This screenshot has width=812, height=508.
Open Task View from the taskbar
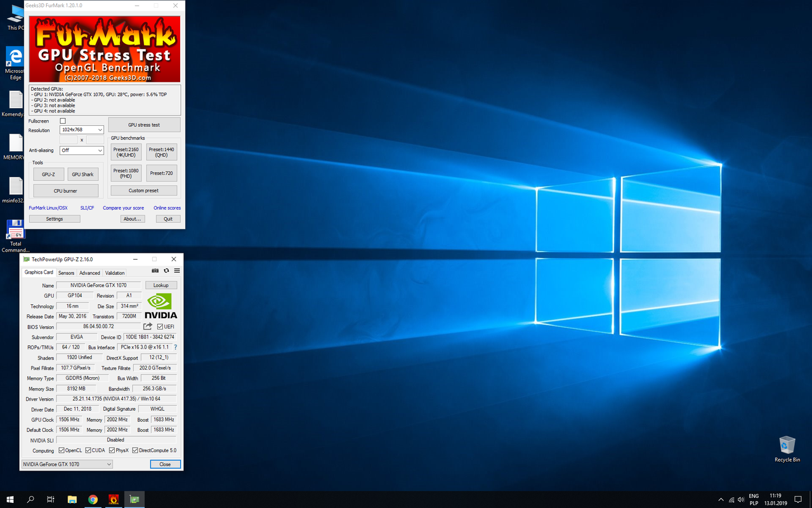coord(51,499)
